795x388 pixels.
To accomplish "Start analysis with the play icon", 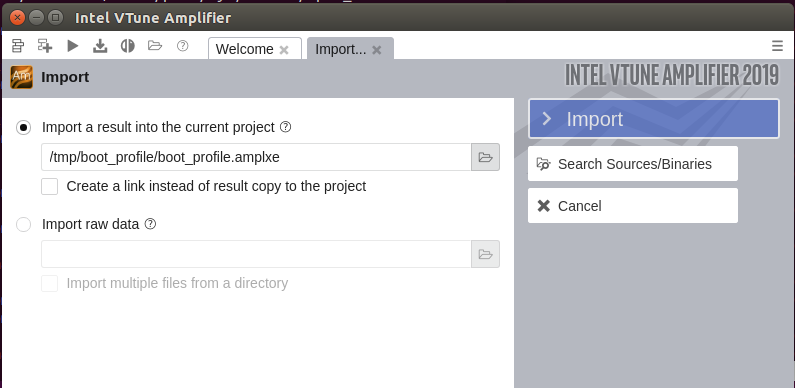I will (73, 46).
